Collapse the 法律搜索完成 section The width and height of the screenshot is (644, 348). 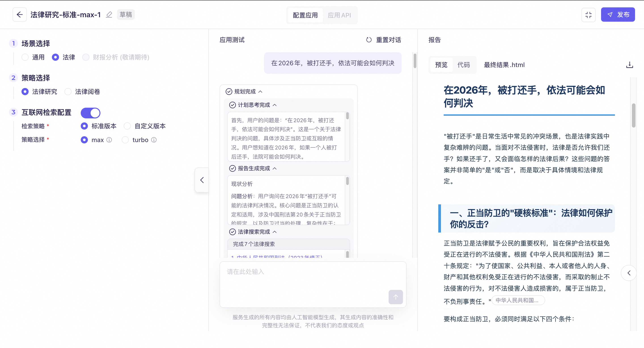(275, 232)
